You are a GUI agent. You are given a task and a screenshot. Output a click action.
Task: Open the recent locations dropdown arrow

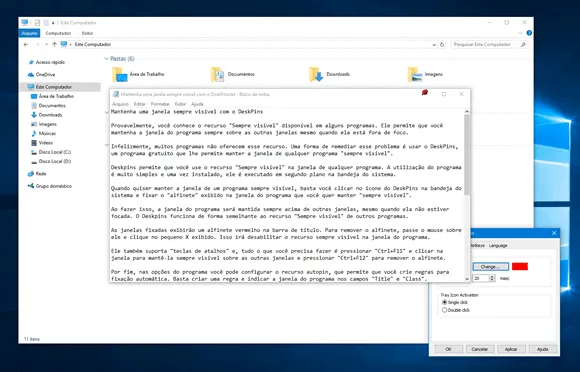46,44
